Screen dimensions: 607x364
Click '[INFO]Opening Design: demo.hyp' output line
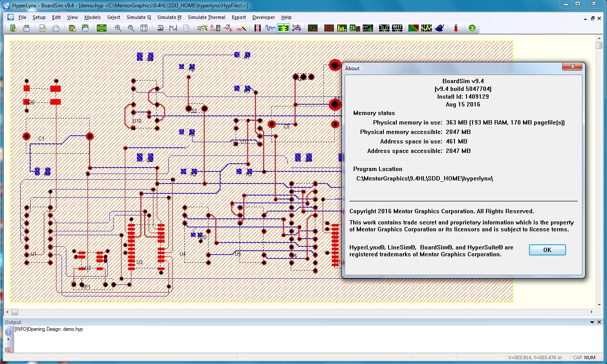(49, 329)
